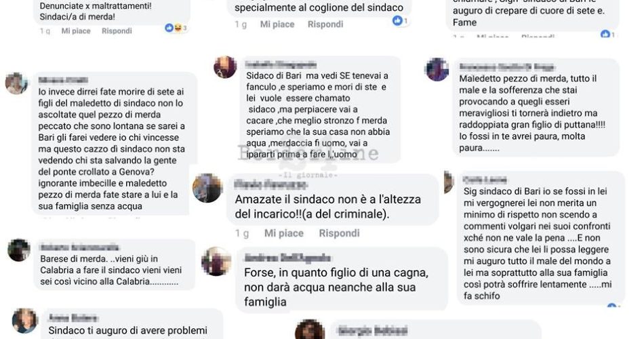Open avatar beside 'Sidaco di Bari ma vedi' comment
644x339 pixels.
(225, 66)
